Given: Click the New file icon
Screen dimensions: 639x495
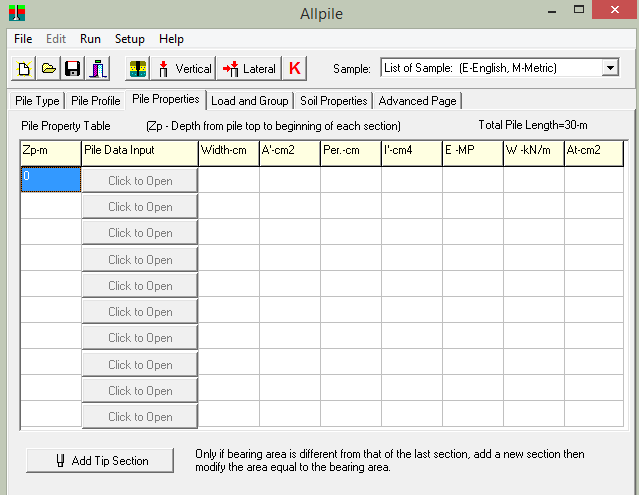Looking at the screenshot, I should tap(24, 68).
